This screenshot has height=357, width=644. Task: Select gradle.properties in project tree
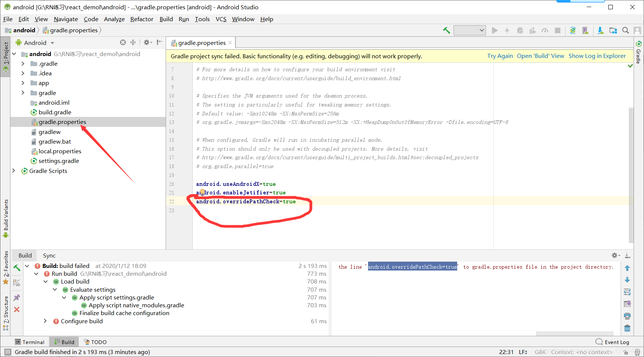tap(62, 122)
